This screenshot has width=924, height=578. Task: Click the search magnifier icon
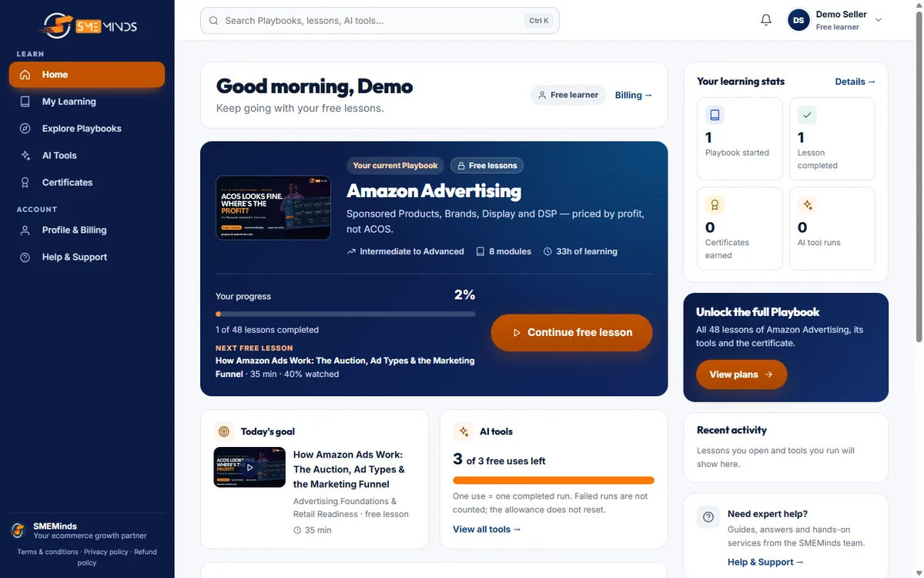point(214,21)
